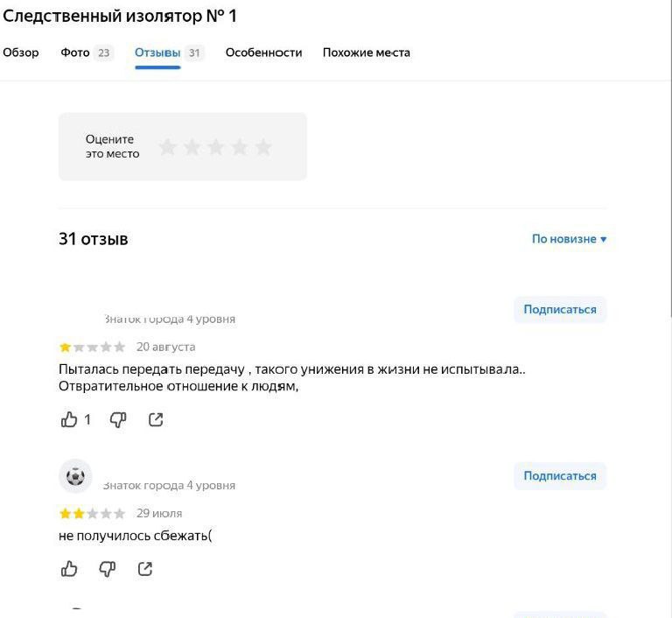The width and height of the screenshot is (672, 618).
Task: Dislike the 20 августа review
Action: (118, 420)
